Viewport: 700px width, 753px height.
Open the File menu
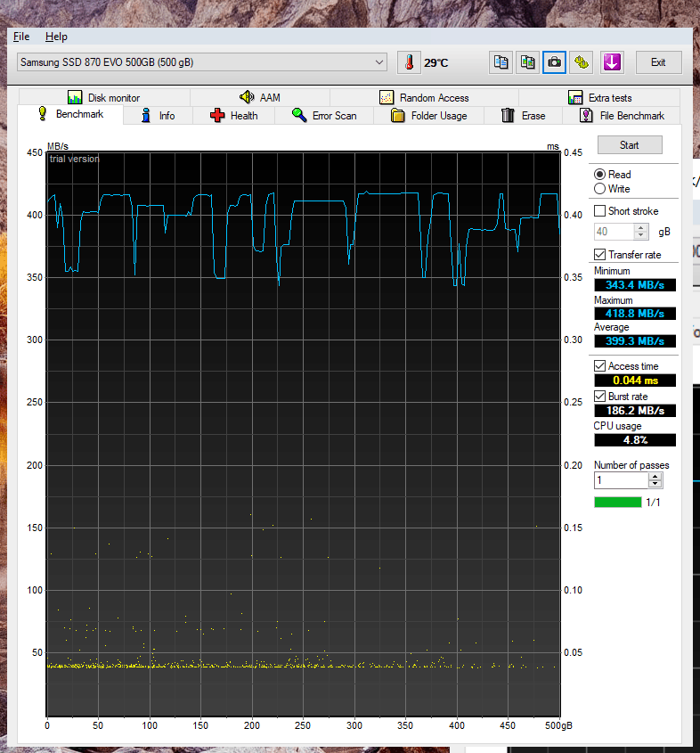(21, 37)
